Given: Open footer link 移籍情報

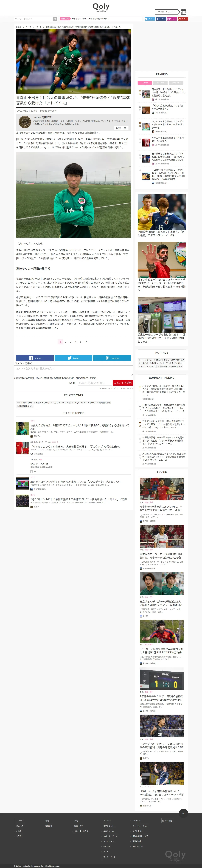Looking at the screenshot, I should coord(49,826).
